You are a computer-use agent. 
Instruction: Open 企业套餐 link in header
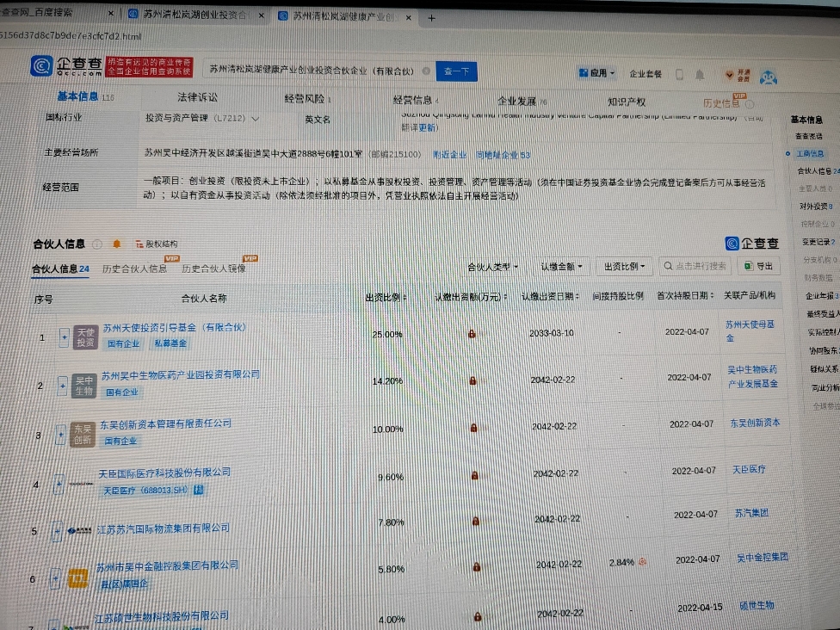tap(645, 74)
